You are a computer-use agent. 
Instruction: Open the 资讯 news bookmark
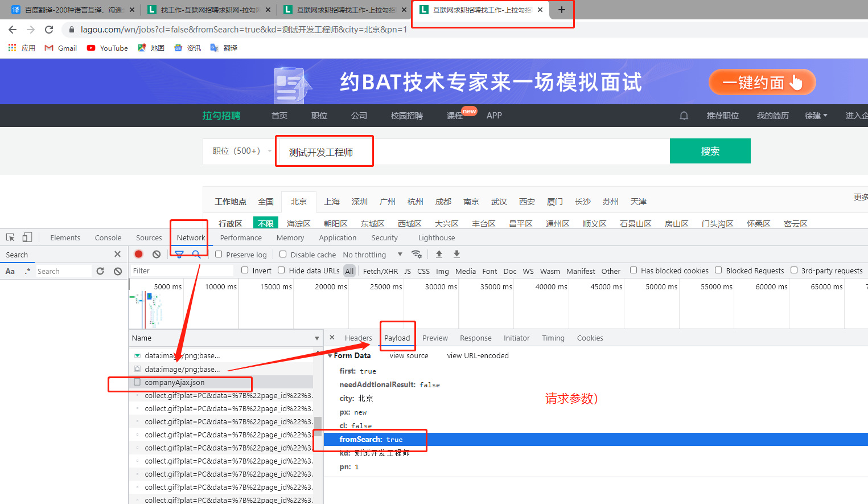click(187, 48)
